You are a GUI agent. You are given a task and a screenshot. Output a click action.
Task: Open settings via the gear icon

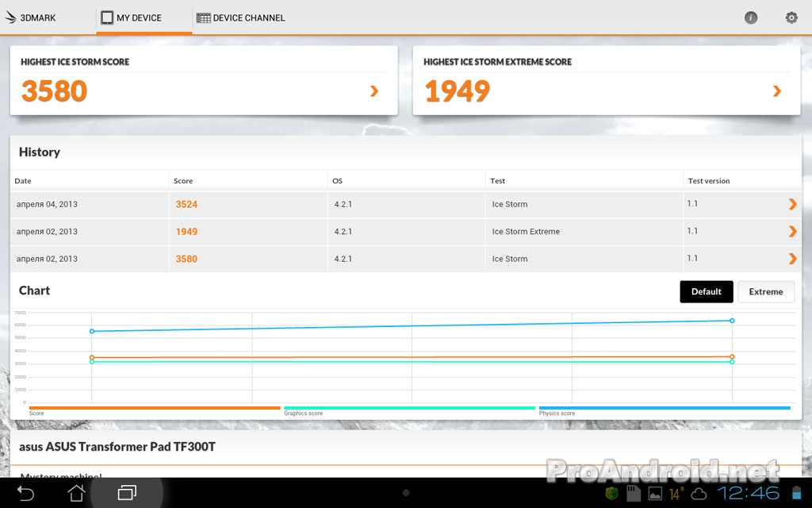pyautogui.click(x=791, y=17)
